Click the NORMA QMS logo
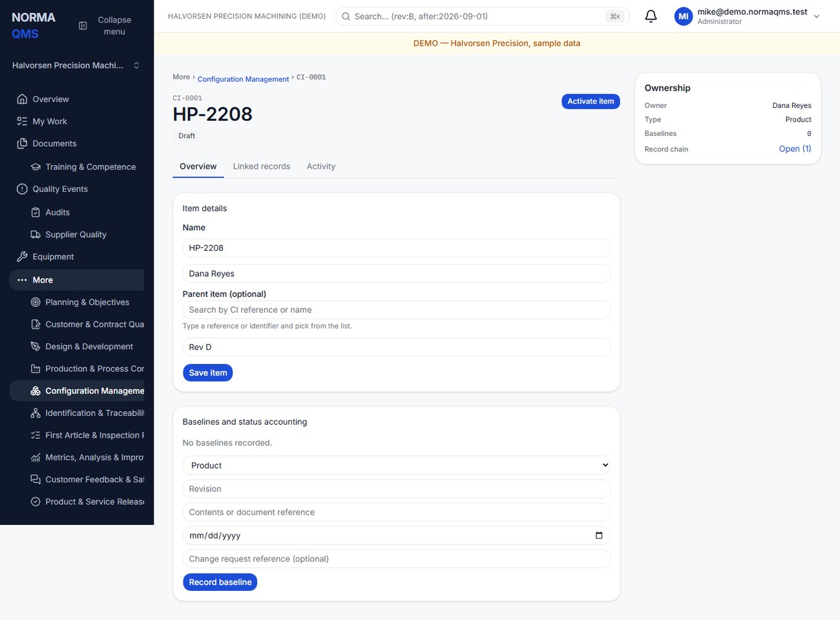 tap(34, 25)
